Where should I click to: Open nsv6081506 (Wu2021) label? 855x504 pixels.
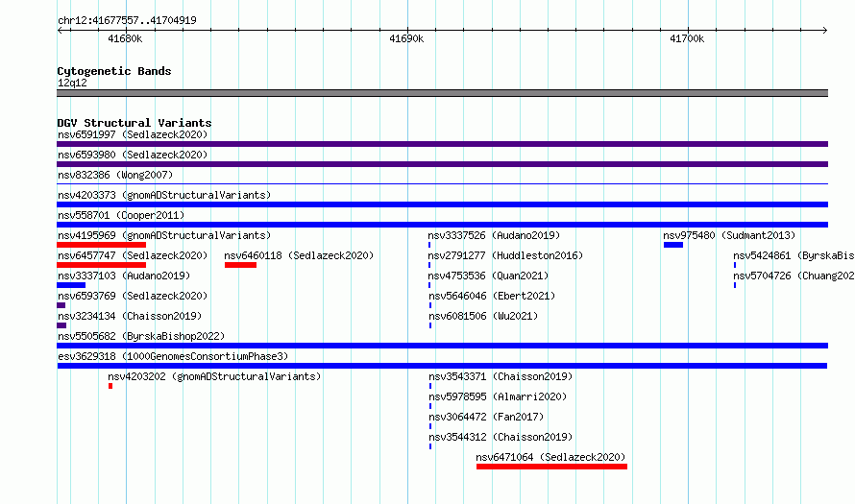[x=483, y=316]
